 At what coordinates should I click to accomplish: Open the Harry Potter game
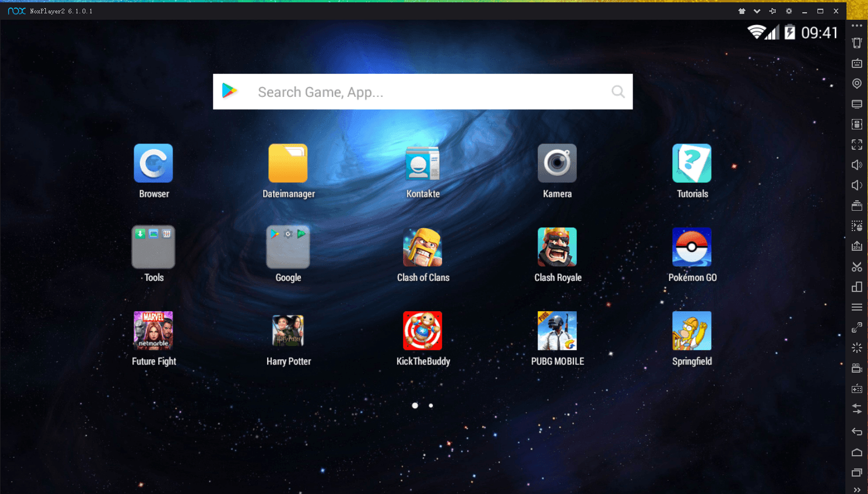coord(288,330)
